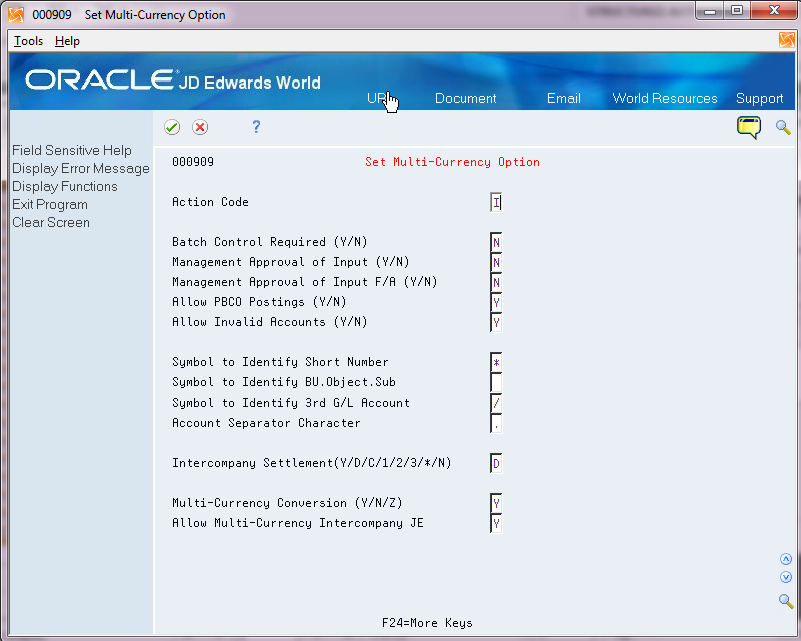Click Management Approval of Input F/A field
The image size is (801, 641).
[x=496, y=282]
